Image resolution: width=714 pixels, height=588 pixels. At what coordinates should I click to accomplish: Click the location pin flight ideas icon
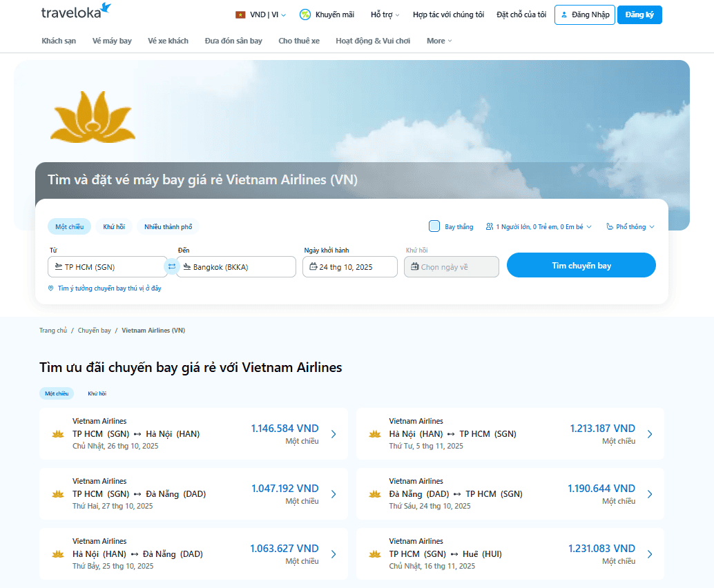click(x=50, y=288)
